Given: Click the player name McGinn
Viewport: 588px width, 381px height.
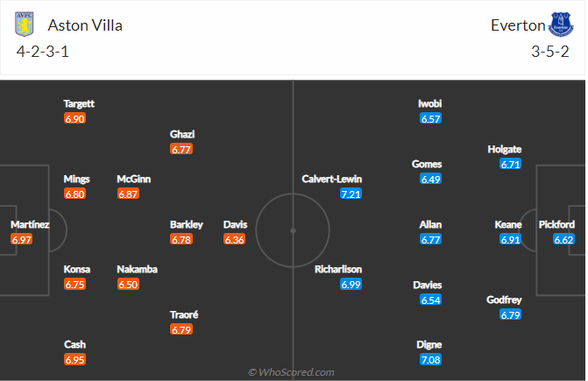Looking at the screenshot, I should (134, 179).
